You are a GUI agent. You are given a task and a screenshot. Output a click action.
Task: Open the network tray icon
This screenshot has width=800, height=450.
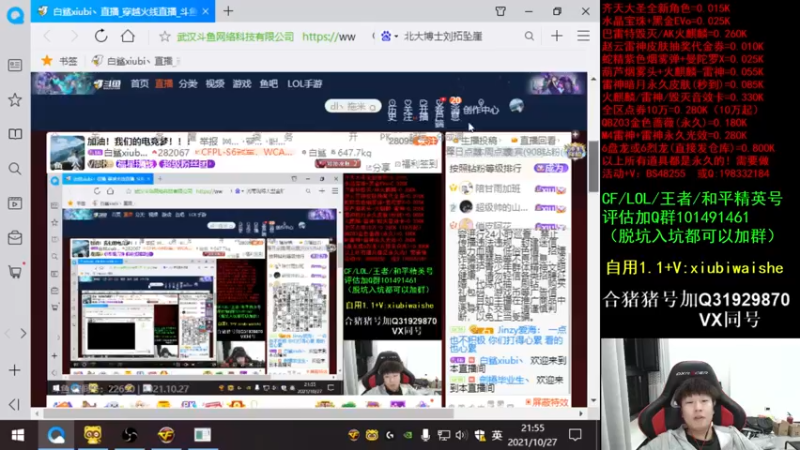[x=443, y=435]
